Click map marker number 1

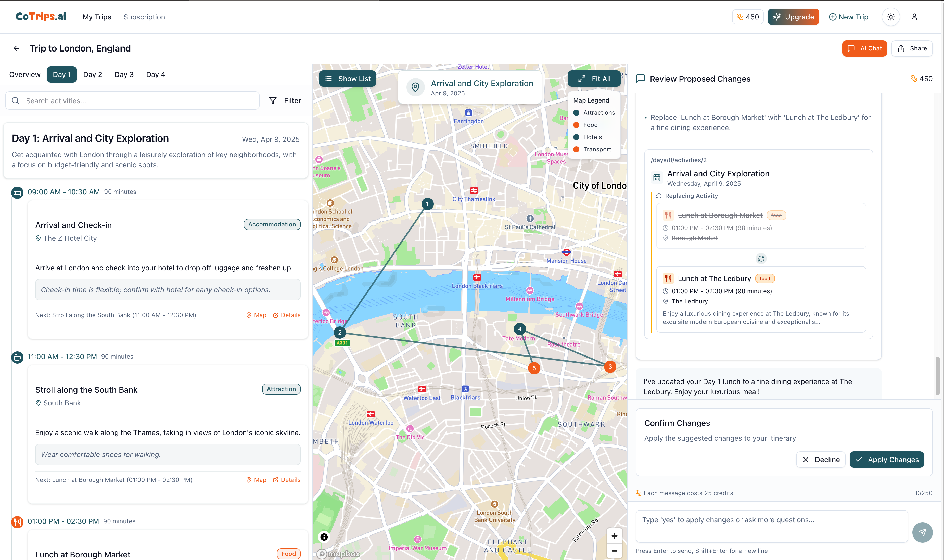(427, 204)
